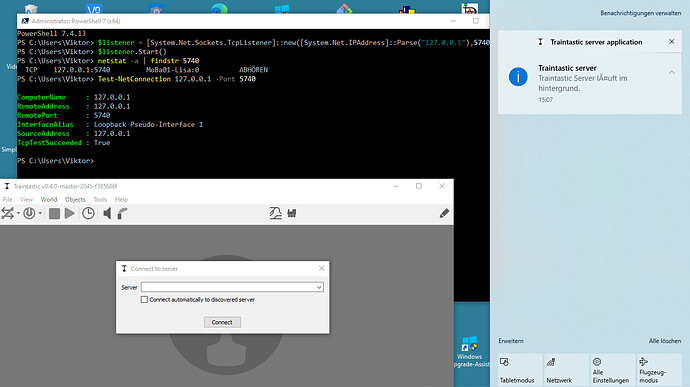Toggle Tabletmodus quick action tile
690x387 pixels.
point(520,370)
